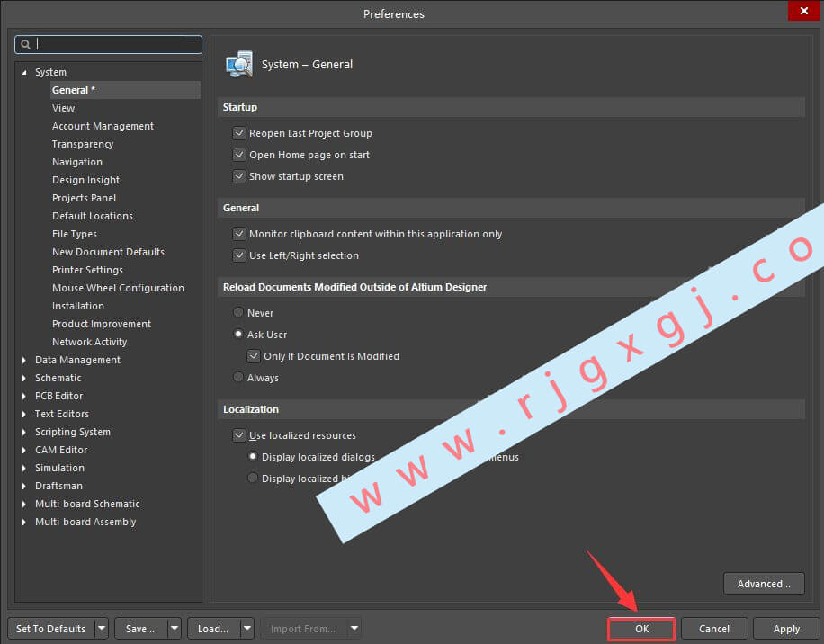This screenshot has height=644, width=824.
Task: Open the Navigation page
Action: pos(77,162)
